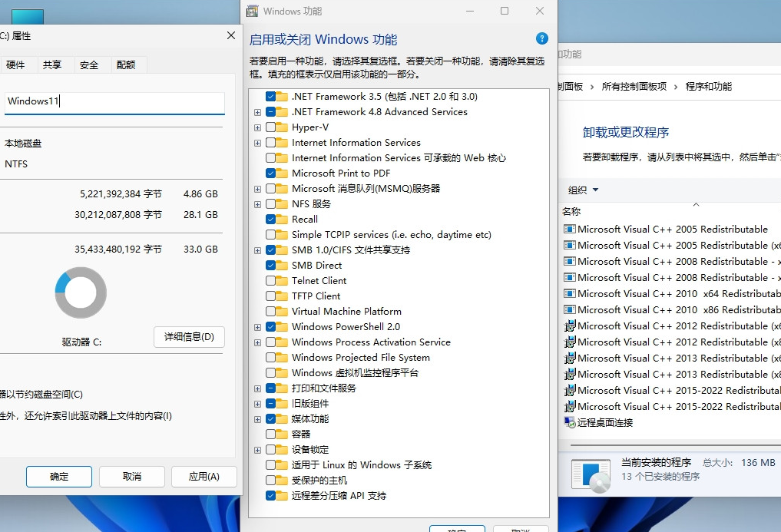
Task: Click the folder icon next to 受保护的主机
Action: (282, 481)
